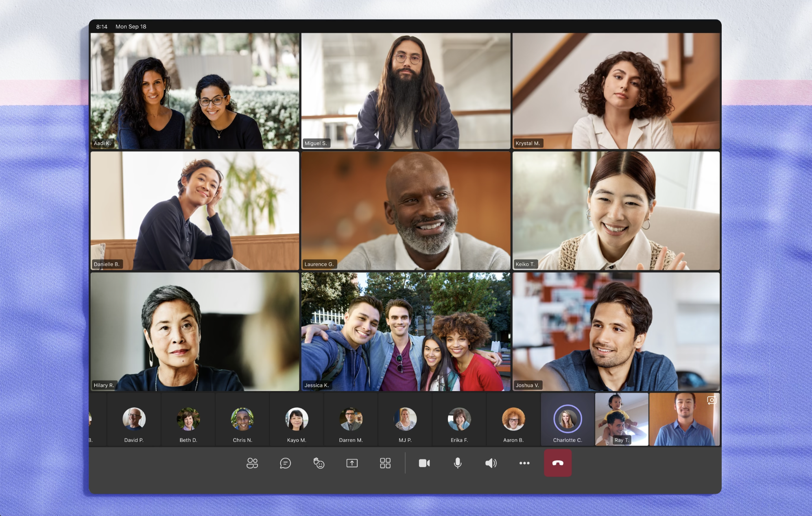Click the Jessica K. group video tile

(406, 332)
